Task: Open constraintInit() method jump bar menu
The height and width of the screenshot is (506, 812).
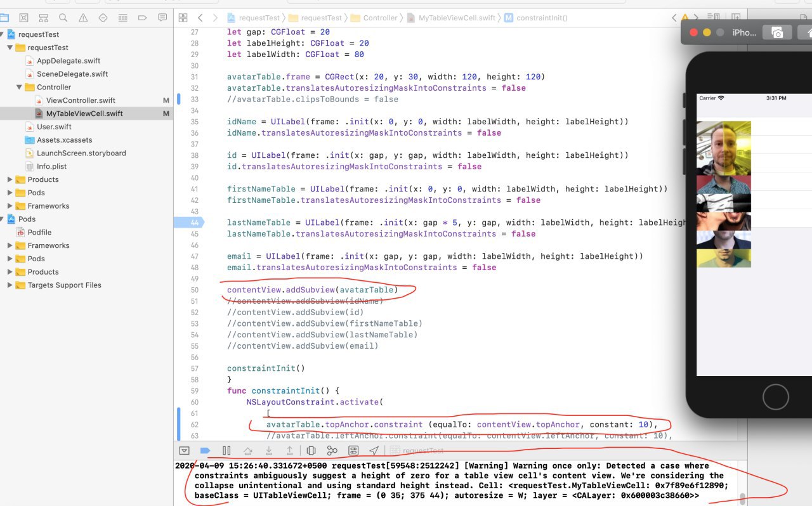Action: tap(536, 18)
